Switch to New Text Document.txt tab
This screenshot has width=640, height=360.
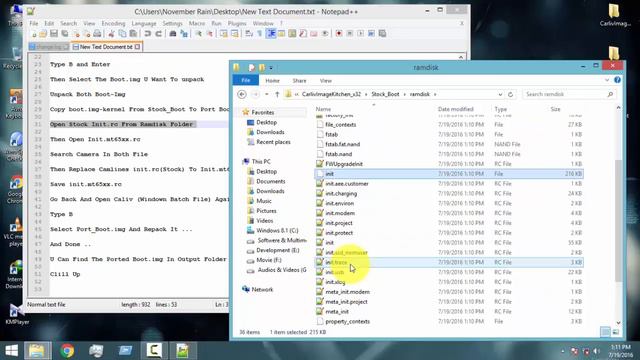pos(106,47)
